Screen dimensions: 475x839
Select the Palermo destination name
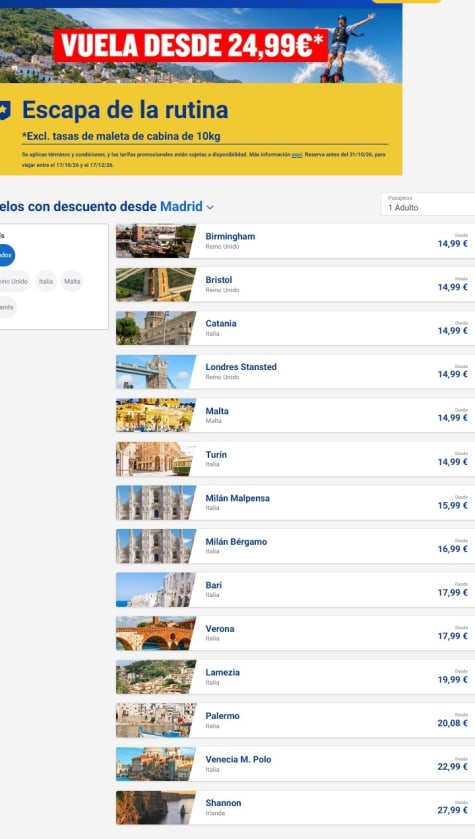(223, 716)
